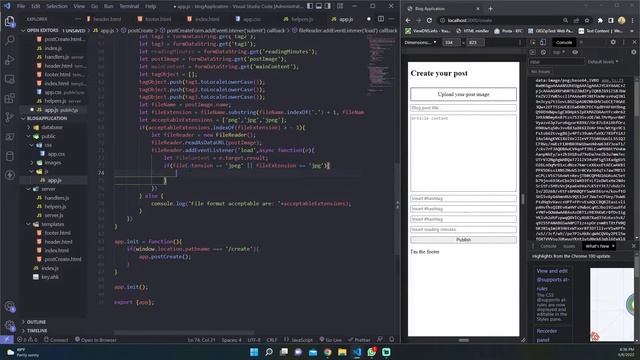The width and height of the screenshot is (640, 360).
Task: Switch to the footer.html editor tab
Action: pyautogui.click(x=154, y=19)
